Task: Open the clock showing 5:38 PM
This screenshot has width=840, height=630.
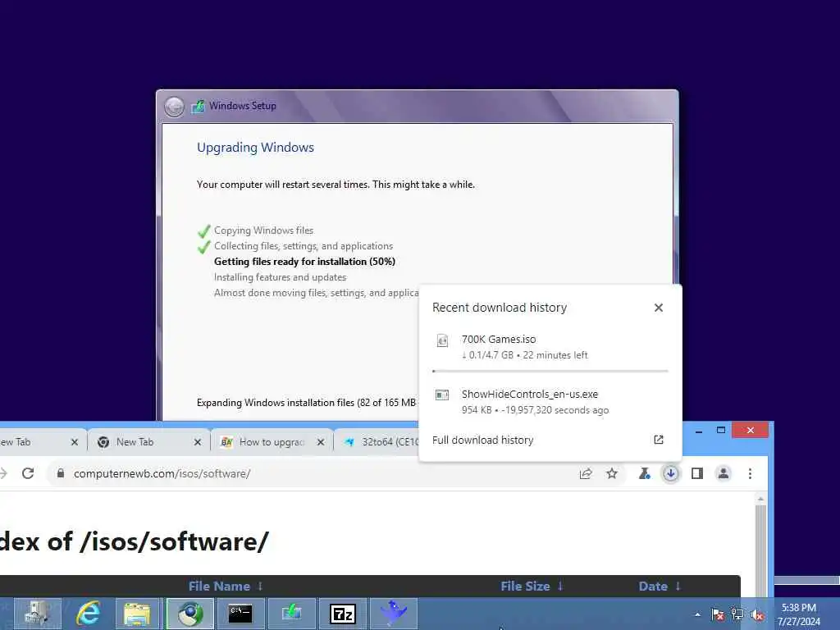Action: tap(799, 614)
